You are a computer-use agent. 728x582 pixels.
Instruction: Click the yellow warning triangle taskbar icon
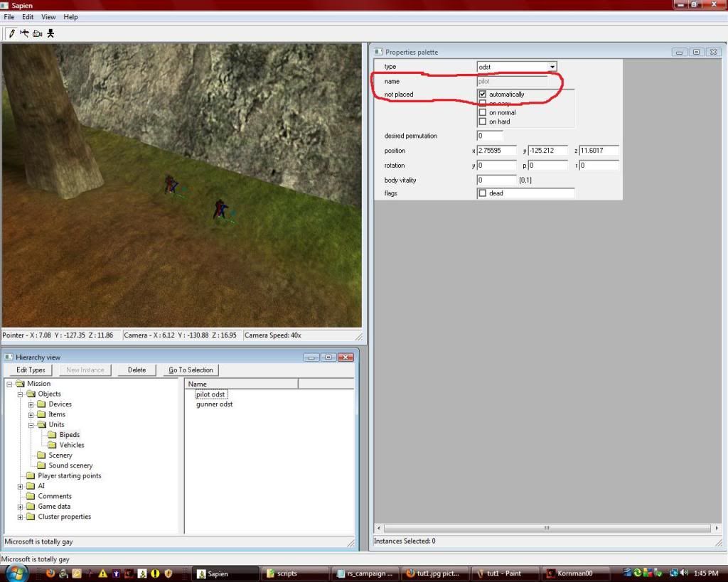(102, 573)
